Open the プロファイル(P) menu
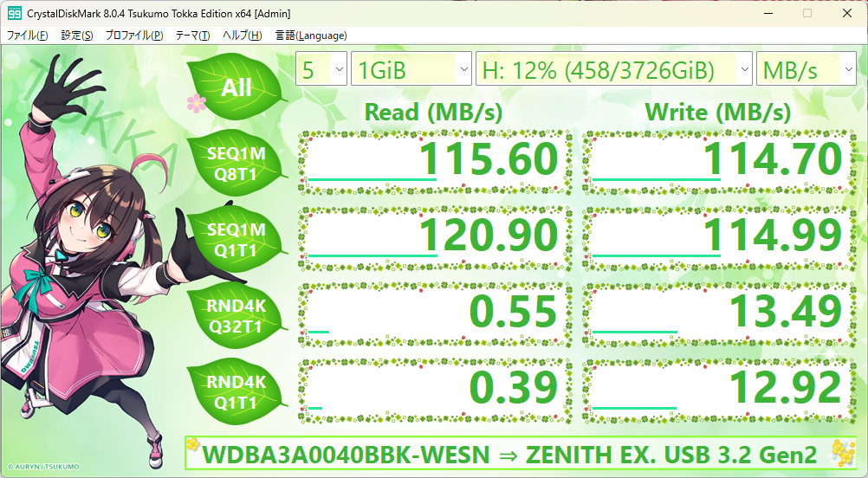The image size is (868, 478). tap(134, 36)
